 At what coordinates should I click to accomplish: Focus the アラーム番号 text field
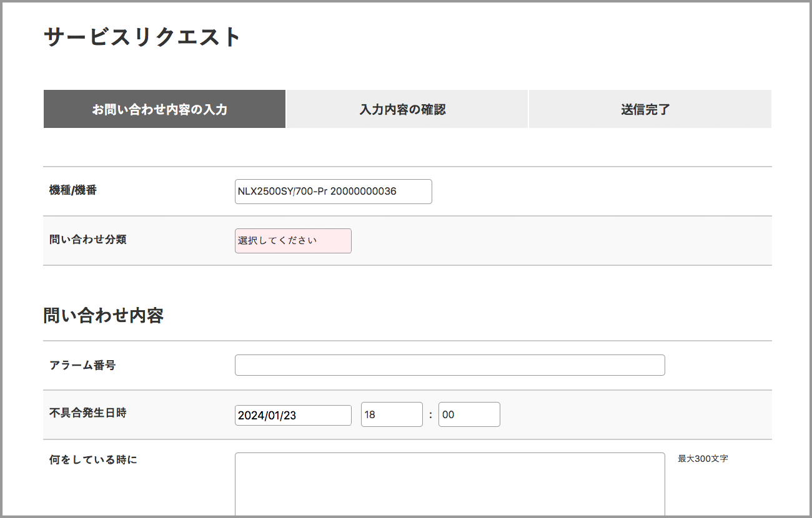coord(450,365)
